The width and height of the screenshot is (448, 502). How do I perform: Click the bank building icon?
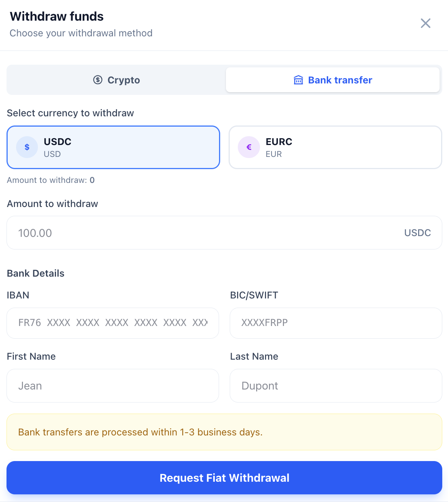click(298, 80)
